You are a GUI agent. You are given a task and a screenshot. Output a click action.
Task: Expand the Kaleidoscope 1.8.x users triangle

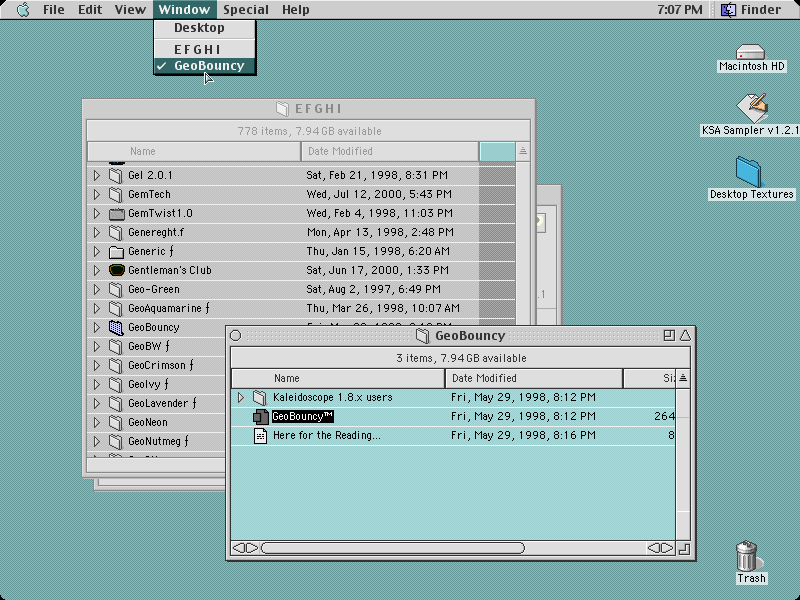click(x=241, y=397)
